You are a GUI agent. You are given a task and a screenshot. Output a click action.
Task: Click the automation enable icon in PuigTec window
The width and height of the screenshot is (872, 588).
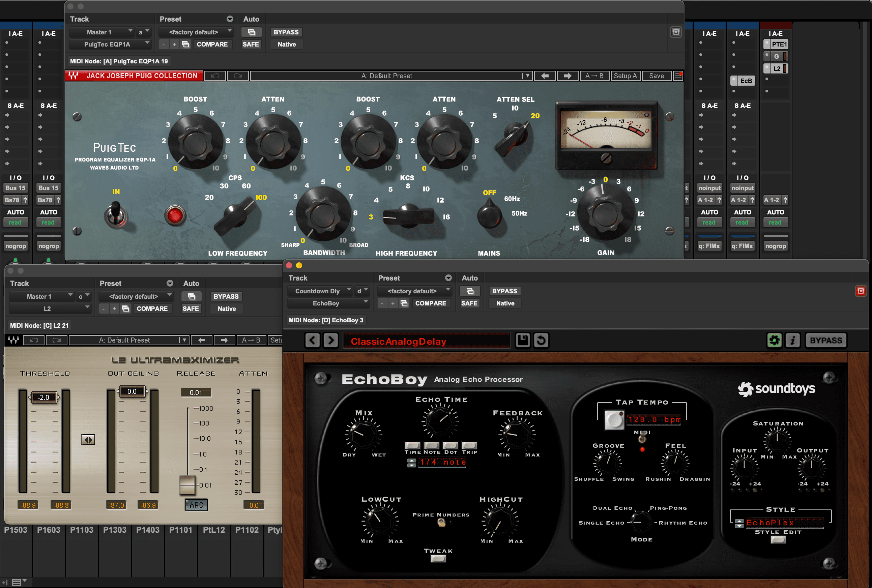pyautogui.click(x=251, y=32)
